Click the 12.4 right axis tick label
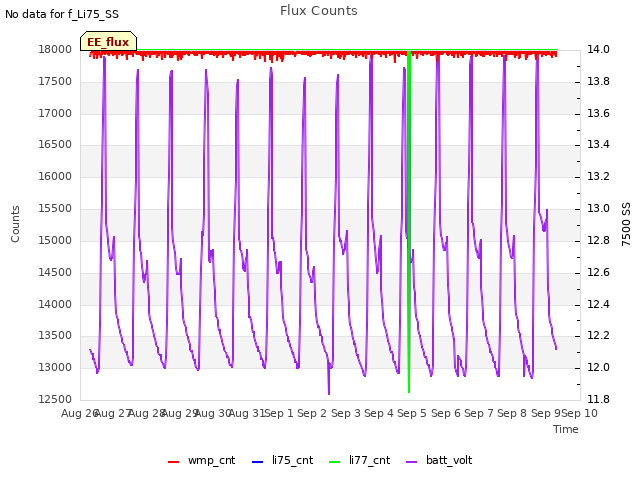 [598, 304]
